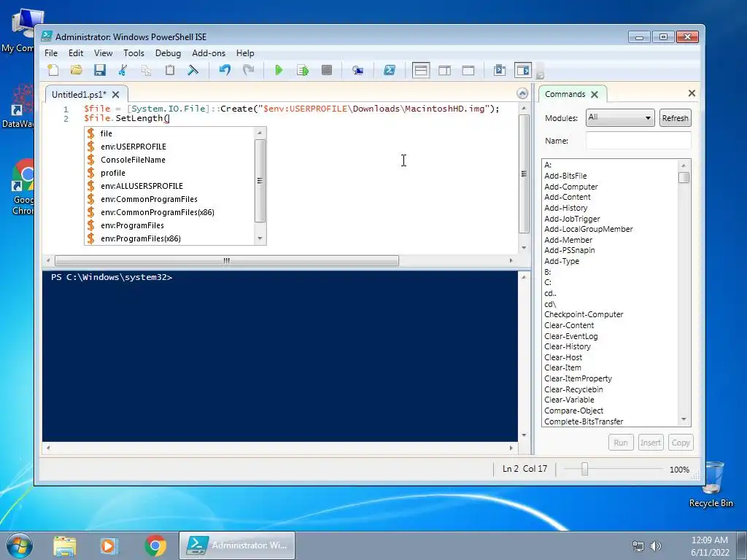This screenshot has width=747, height=560.
Task: Click the Refresh button in Commands panel
Action: coord(675,118)
